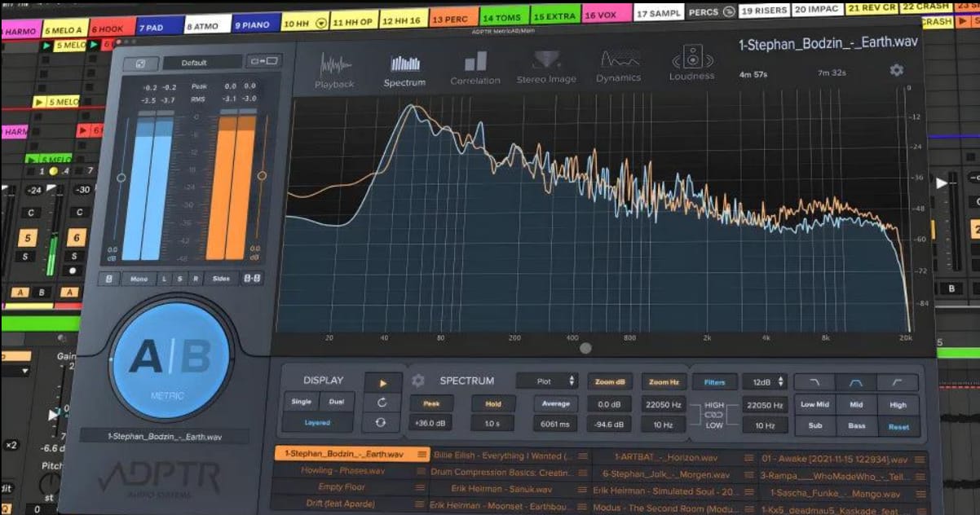Switch to the Spectrum view
This screenshot has width=980, height=515.
pos(404,69)
